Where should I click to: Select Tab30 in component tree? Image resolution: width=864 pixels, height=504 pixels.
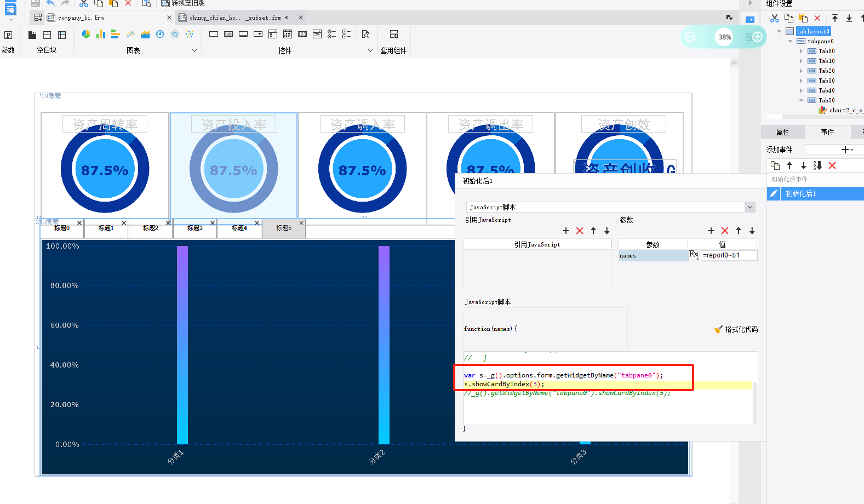[826, 81]
